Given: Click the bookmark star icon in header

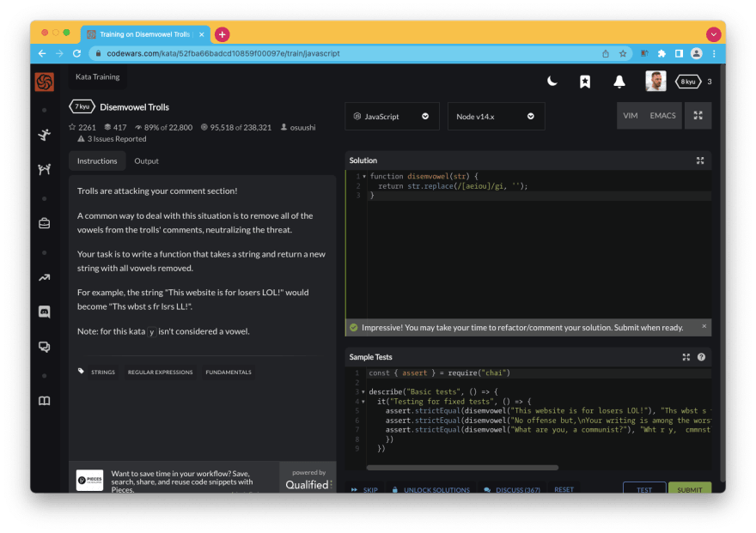Looking at the screenshot, I should point(585,82).
